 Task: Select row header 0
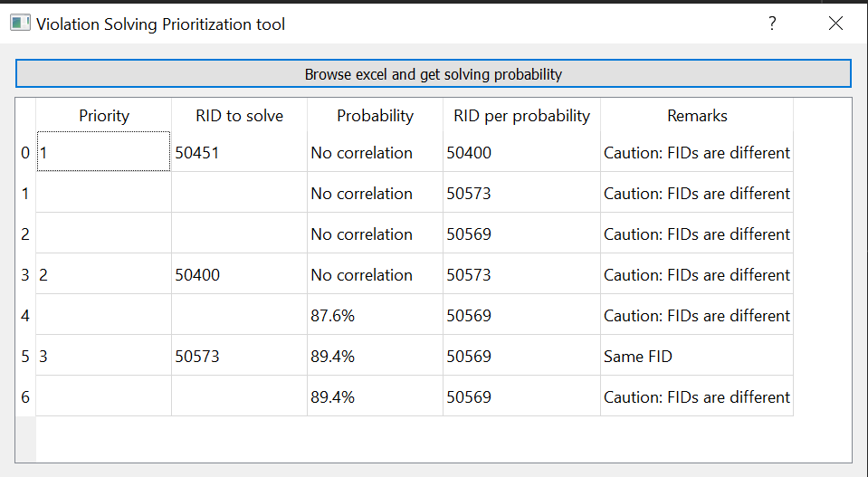25,152
